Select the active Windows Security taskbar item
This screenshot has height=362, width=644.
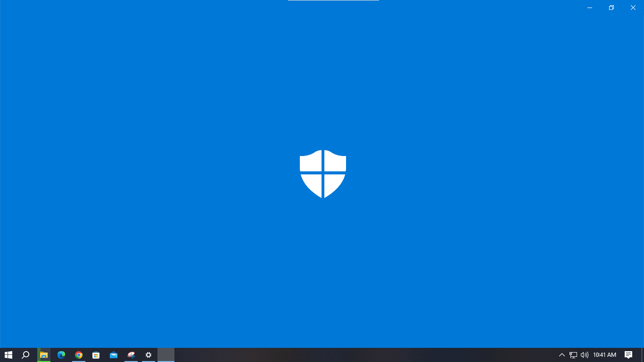[x=165, y=355]
